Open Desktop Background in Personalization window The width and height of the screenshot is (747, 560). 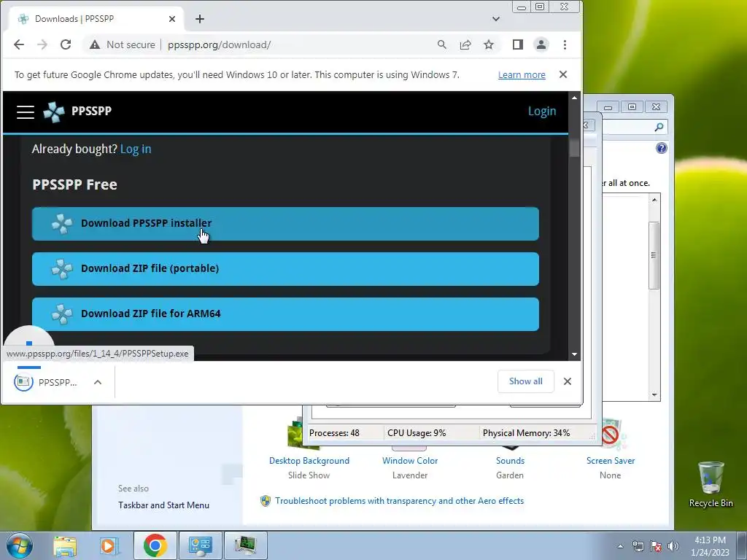pyautogui.click(x=309, y=461)
